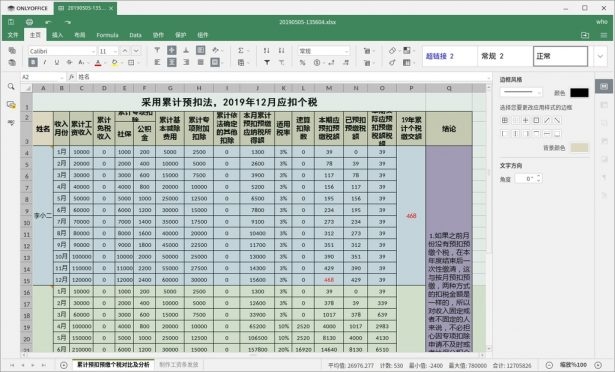This screenshot has height=372, width=615.
Task: Switch to the Data tab
Action: click(135, 35)
